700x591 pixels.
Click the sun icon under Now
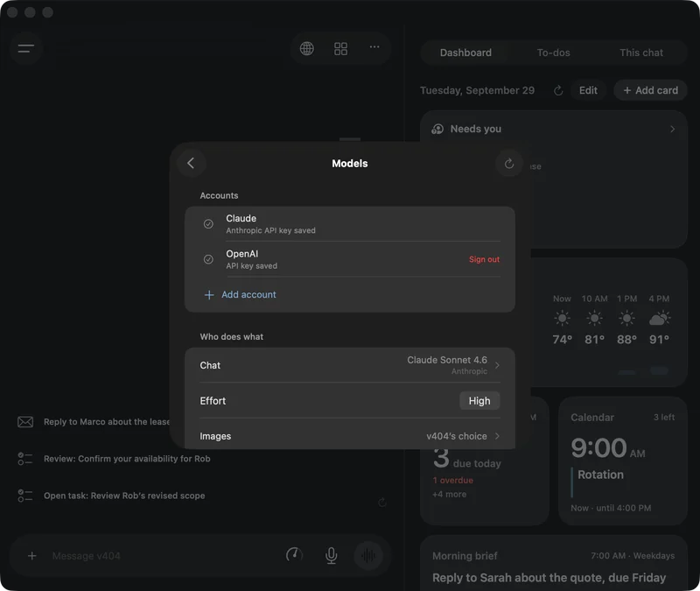pyautogui.click(x=562, y=318)
